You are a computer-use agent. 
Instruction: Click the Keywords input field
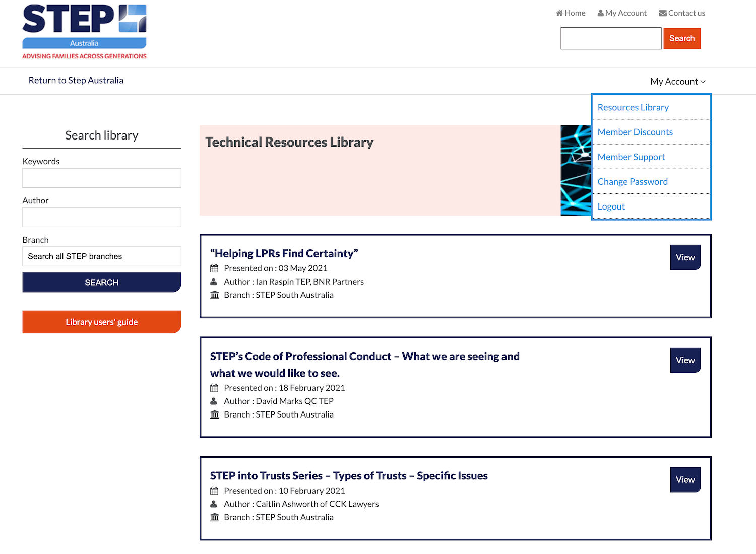pyautogui.click(x=102, y=178)
